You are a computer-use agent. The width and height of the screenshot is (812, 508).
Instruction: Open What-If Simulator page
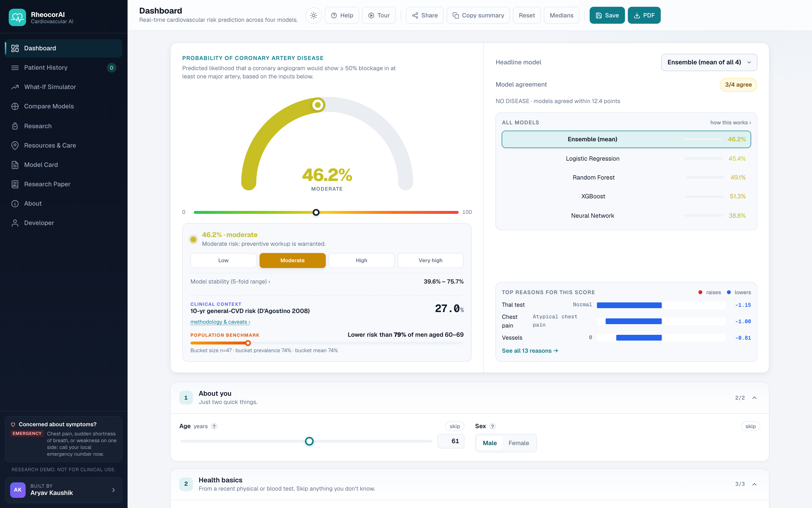[63, 87]
